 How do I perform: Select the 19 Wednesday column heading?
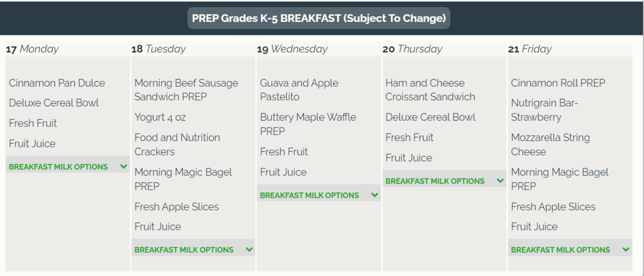292,49
